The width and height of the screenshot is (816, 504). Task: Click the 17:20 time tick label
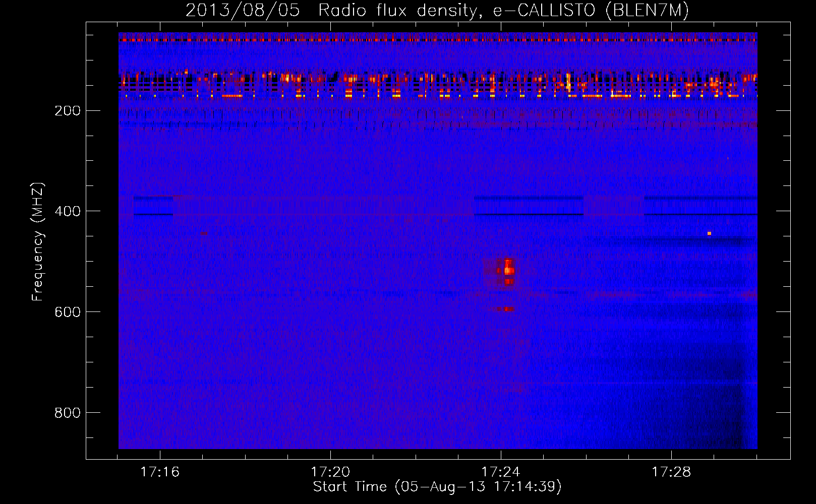[330, 472]
